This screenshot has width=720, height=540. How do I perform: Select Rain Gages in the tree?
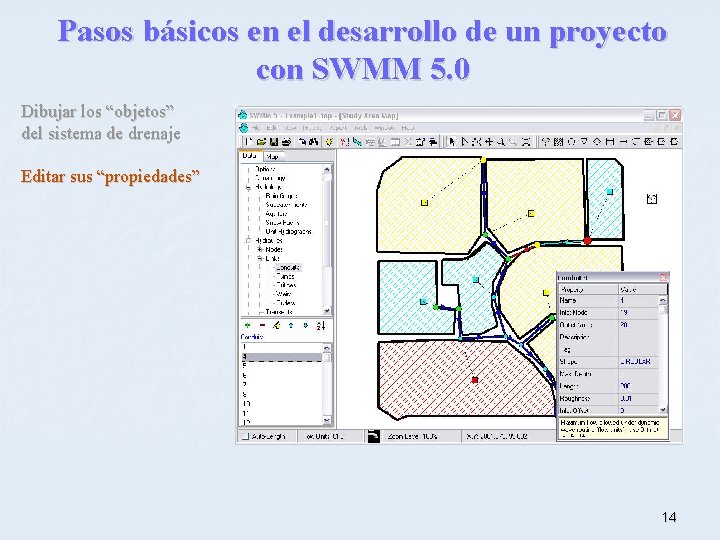[x=281, y=196]
